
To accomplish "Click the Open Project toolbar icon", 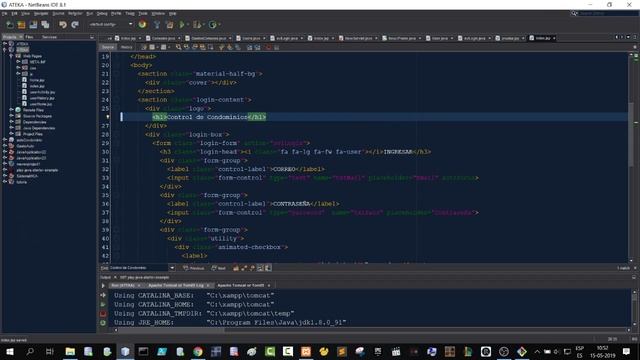I will point(33,25).
